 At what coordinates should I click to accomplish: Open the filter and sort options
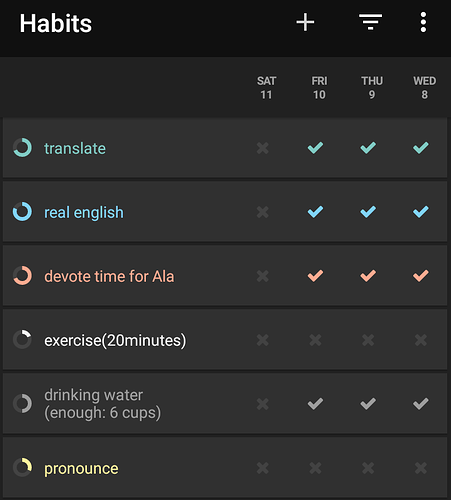coord(370,22)
